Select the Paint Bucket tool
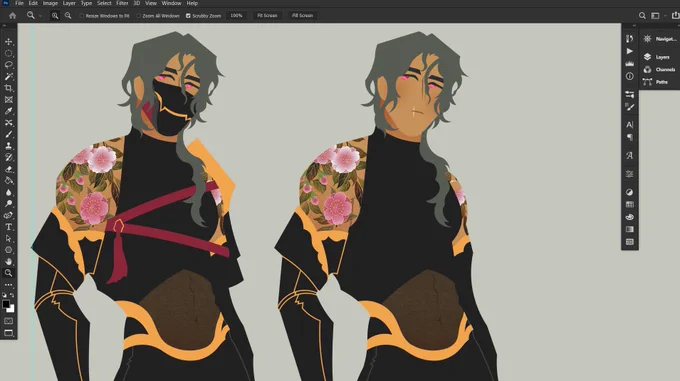Viewport: 680px width, 381px height. pyautogui.click(x=8, y=180)
